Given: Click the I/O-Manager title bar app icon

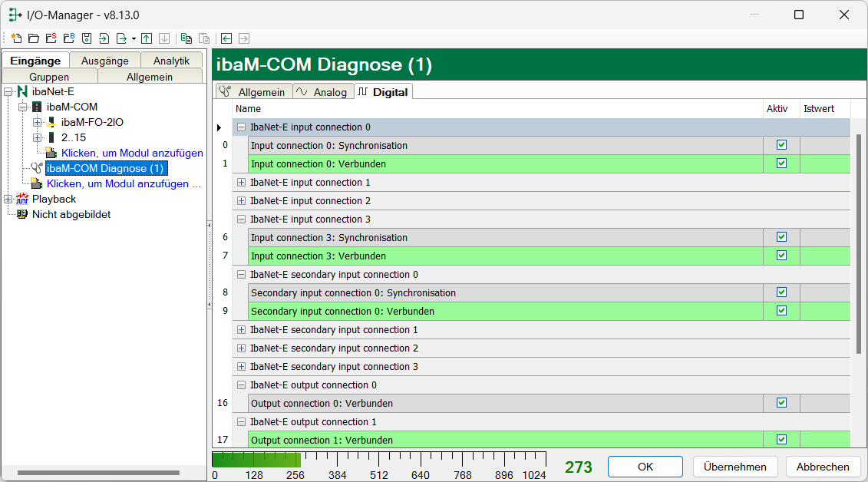Looking at the screenshot, I should click(x=15, y=15).
